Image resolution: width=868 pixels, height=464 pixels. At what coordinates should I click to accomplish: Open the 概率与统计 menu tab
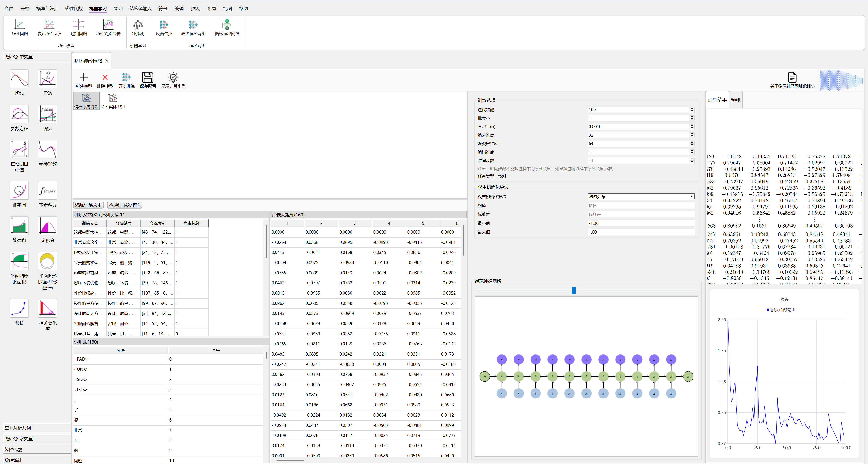tap(47, 8)
